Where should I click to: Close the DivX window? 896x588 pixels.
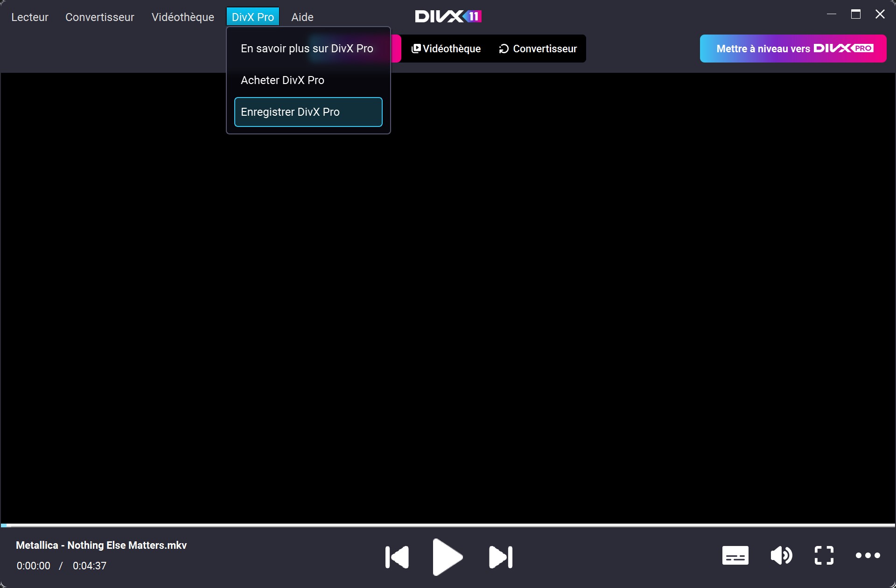tap(880, 14)
